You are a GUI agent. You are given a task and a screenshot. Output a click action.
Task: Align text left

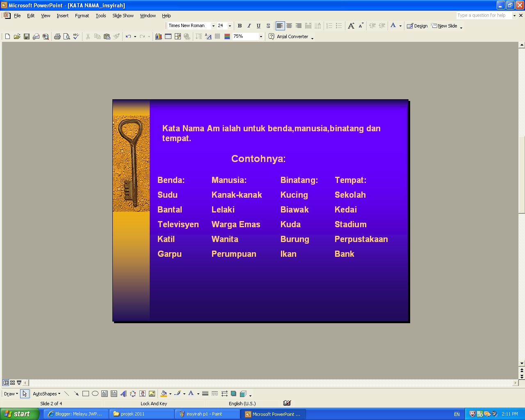[280, 26]
